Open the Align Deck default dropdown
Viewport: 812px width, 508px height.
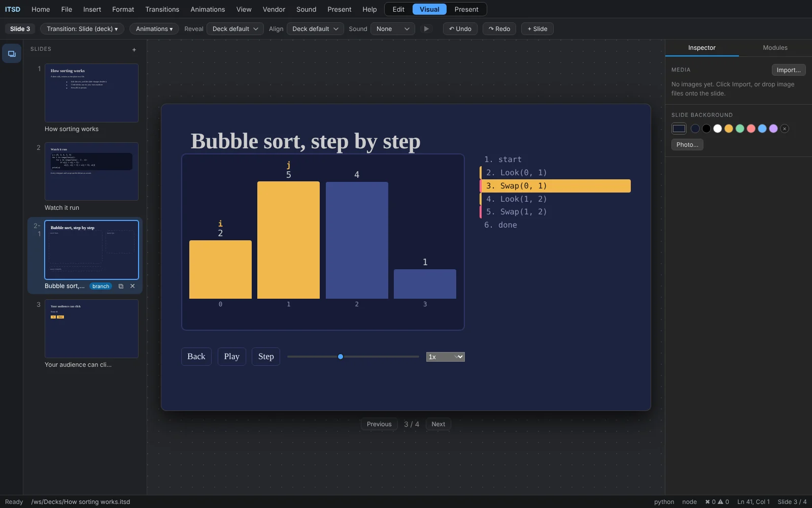pos(315,29)
